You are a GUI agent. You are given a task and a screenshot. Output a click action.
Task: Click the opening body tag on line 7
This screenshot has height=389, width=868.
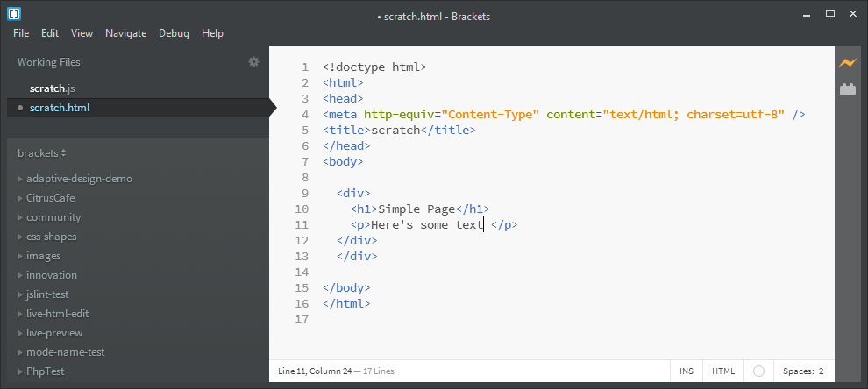click(x=343, y=162)
